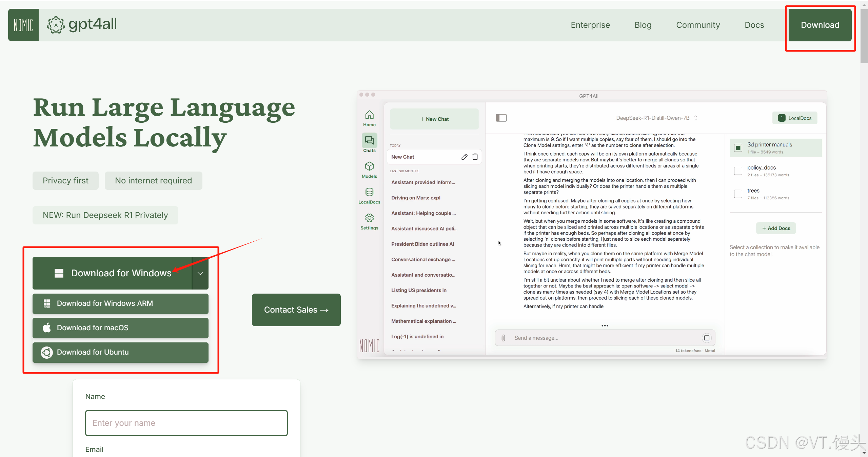Open the Enterprise nav item
This screenshot has height=457, width=868.
(x=590, y=25)
